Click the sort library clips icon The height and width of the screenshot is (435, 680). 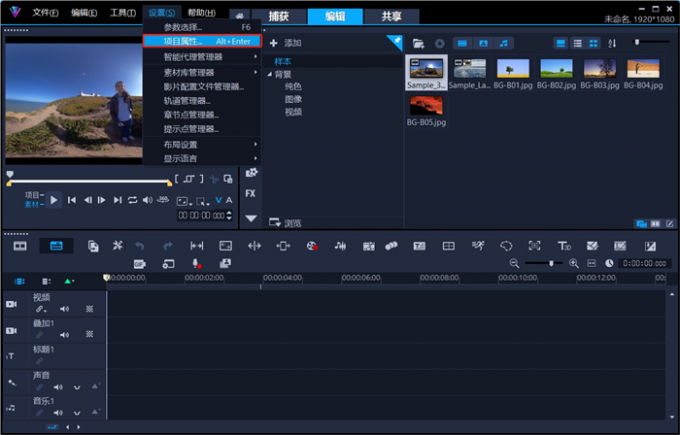pyautogui.click(x=612, y=43)
